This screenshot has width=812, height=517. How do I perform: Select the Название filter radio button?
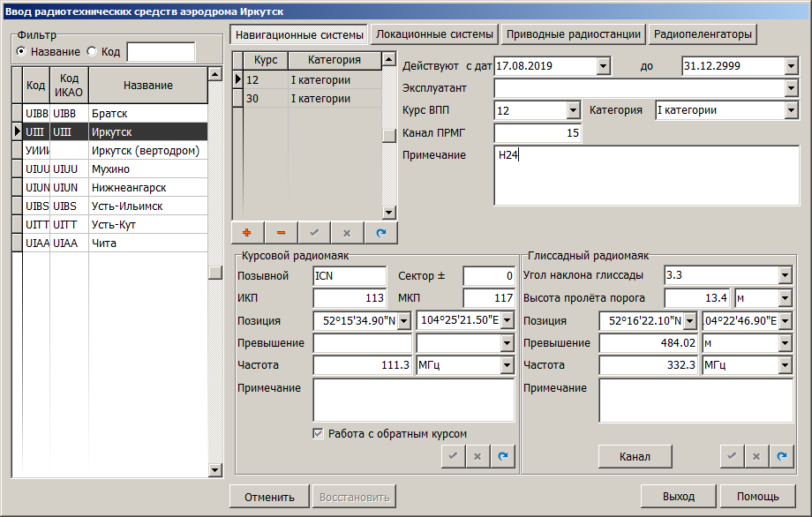click(x=21, y=52)
